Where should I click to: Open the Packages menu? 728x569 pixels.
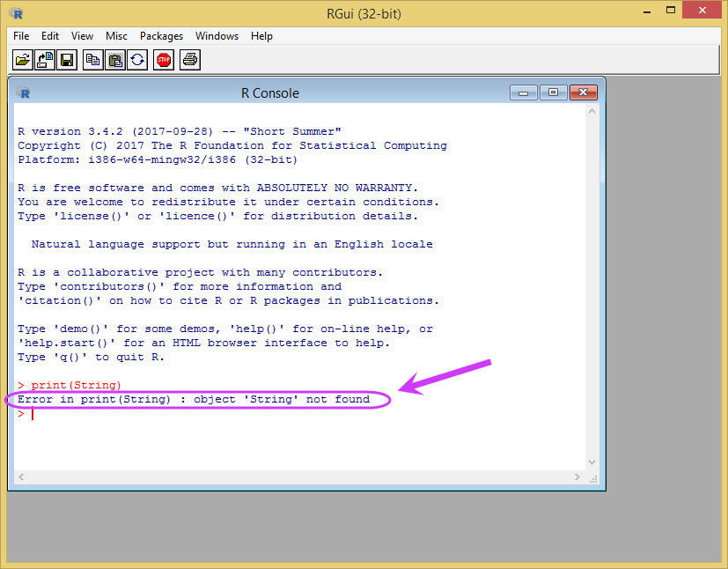tap(162, 36)
